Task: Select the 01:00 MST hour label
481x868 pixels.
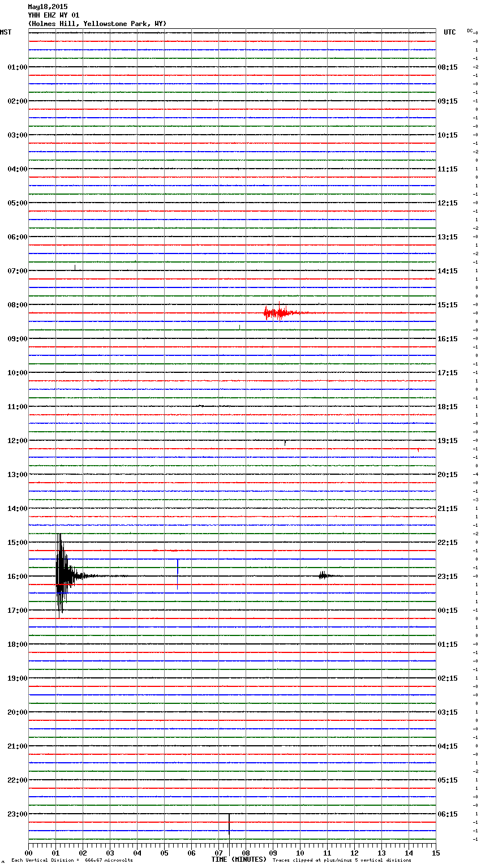Action: (x=18, y=67)
